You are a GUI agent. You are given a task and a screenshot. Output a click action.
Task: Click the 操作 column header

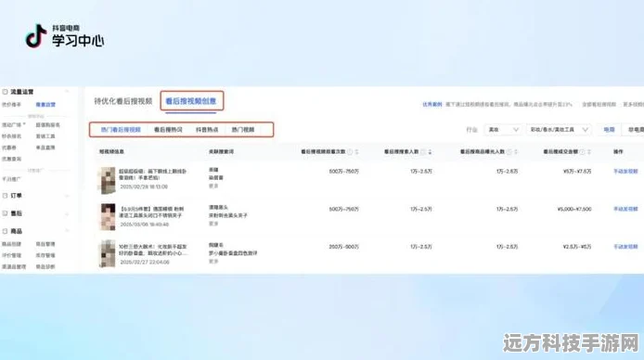pyautogui.click(x=618, y=152)
